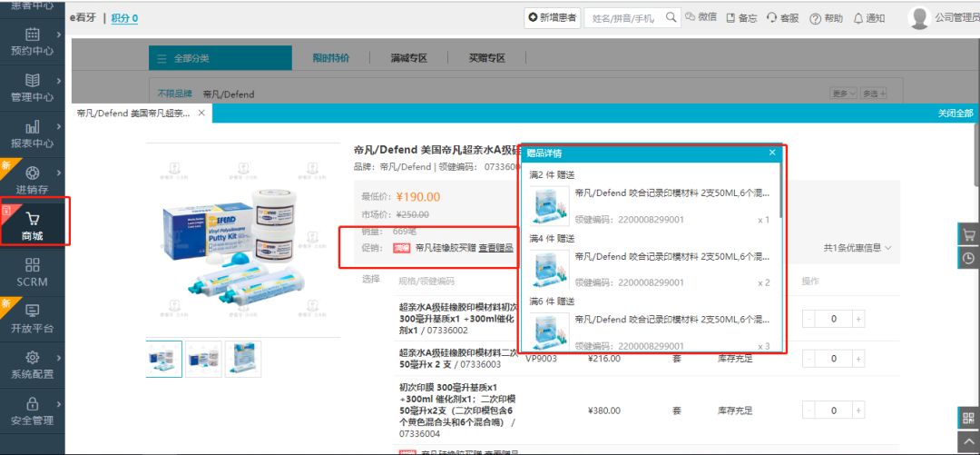Switch to 限时特价 tab
Viewport: 980px width, 455px height.
(330, 58)
